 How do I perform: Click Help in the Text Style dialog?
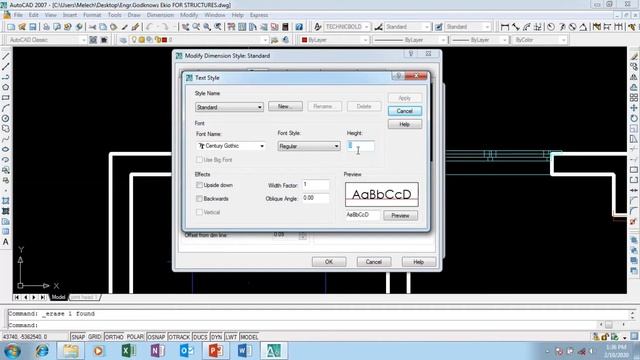[404, 124]
